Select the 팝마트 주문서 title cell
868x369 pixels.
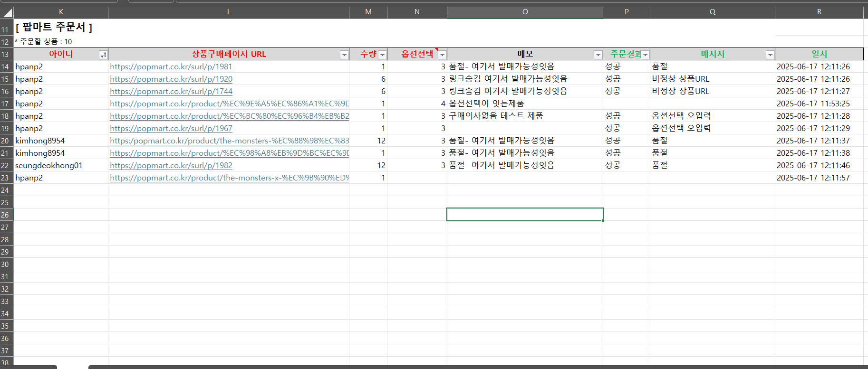[54, 28]
